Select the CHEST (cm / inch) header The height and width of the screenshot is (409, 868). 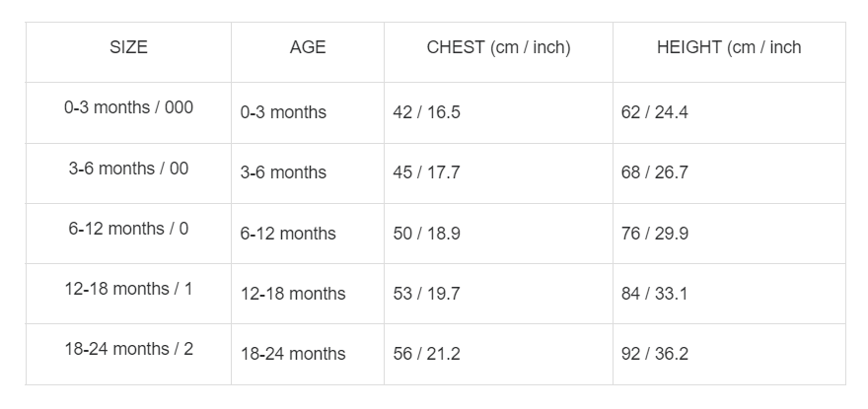[498, 47]
